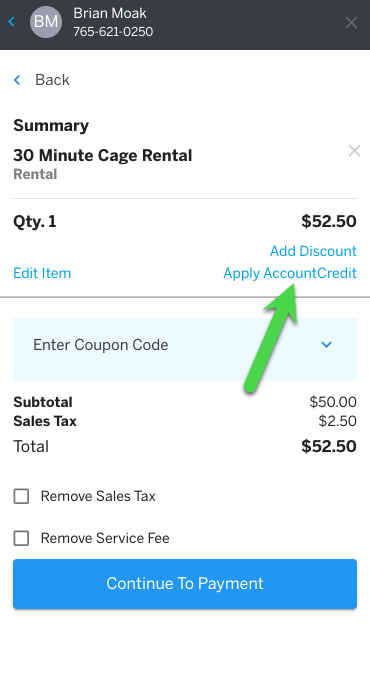This screenshot has width=370, height=685.
Task: Apply AccountCredit to this item
Action: coord(290,273)
